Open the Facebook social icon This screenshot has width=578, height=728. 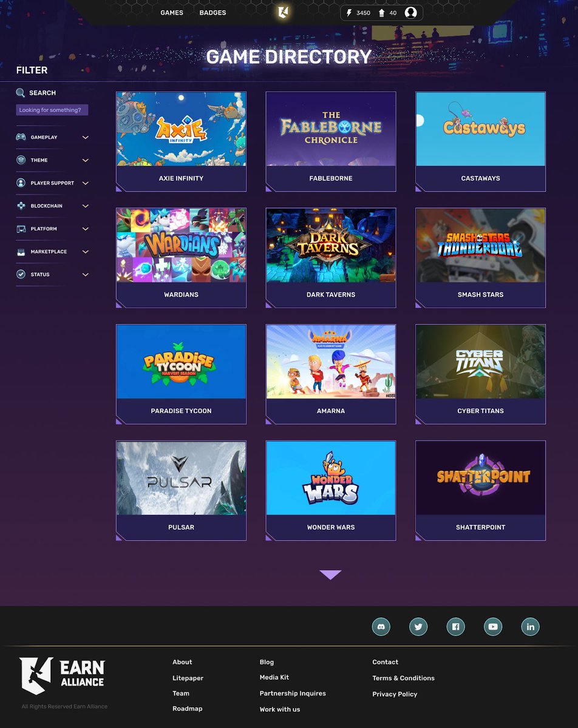tap(456, 627)
